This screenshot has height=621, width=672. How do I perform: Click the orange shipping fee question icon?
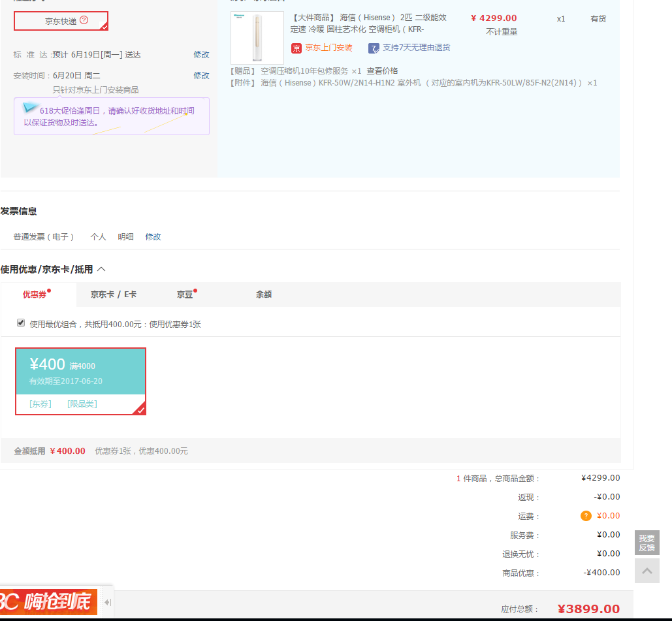pyautogui.click(x=586, y=516)
